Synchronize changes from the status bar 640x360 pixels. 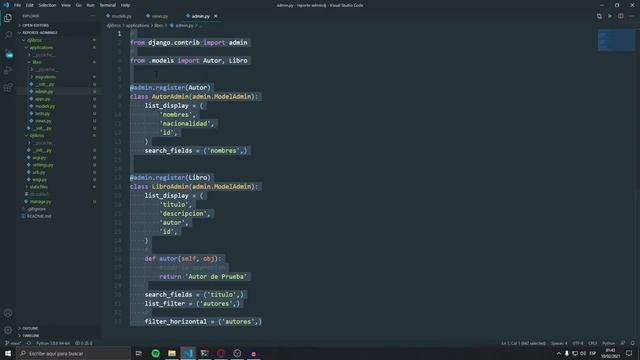pyautogui.click(x=29, y=343)
